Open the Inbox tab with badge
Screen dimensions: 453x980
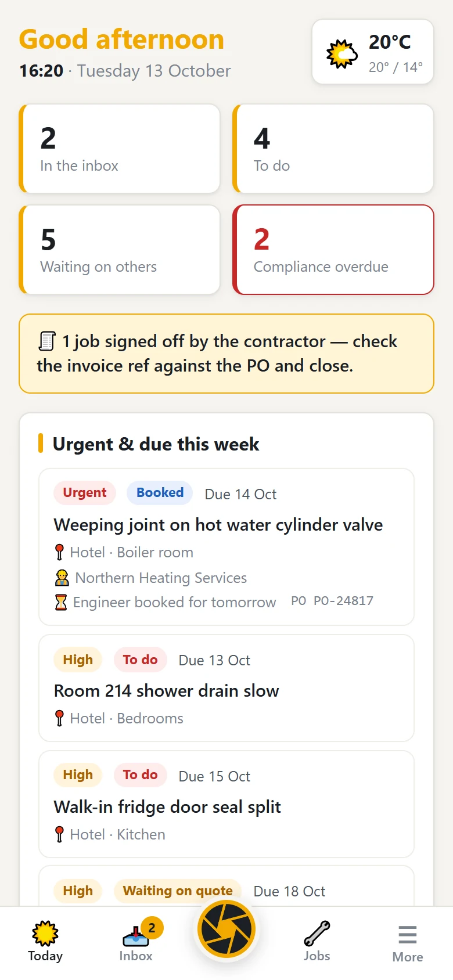(x=136, y=941)
